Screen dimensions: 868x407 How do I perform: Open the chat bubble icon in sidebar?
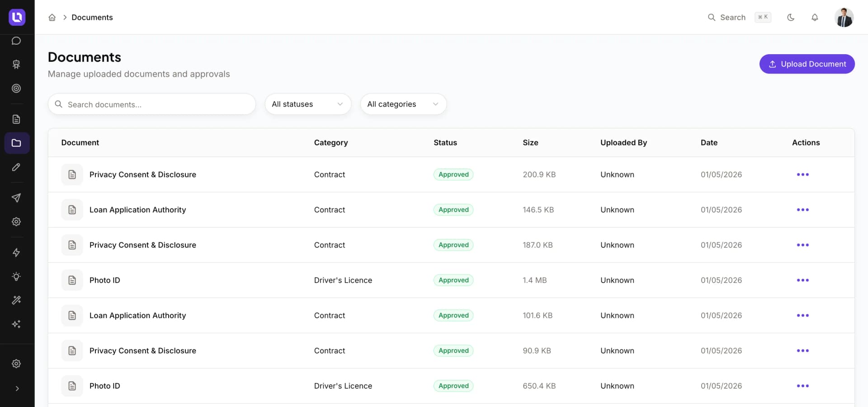[16, 41]
